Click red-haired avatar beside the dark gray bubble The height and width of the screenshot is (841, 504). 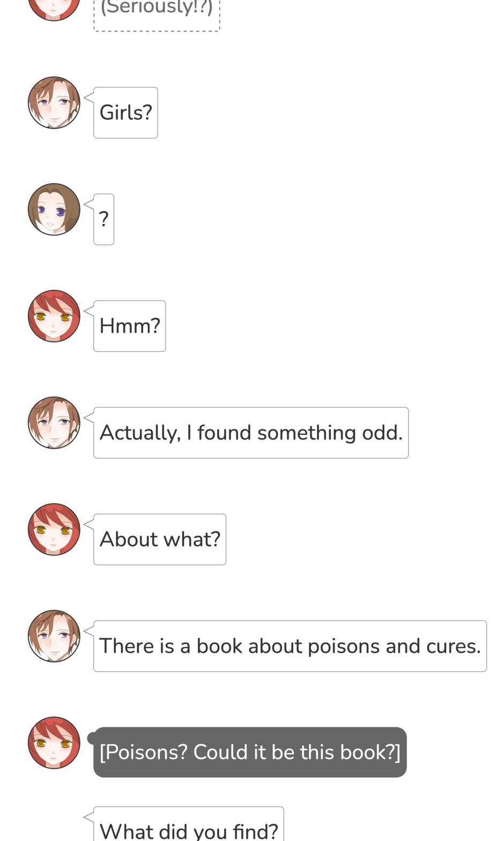click(54, 743)
